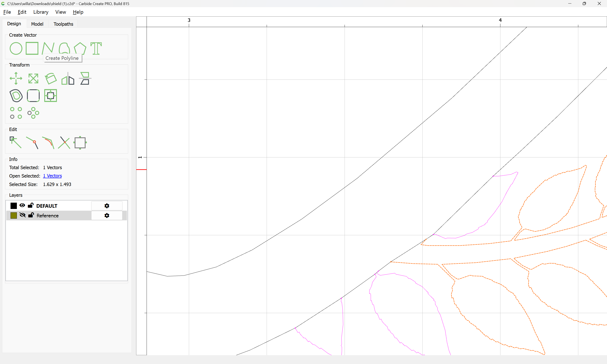The width and height of the screenshot is (607, 364).
Task: Show the hidden Reference layer
Action: click(22, 215)
